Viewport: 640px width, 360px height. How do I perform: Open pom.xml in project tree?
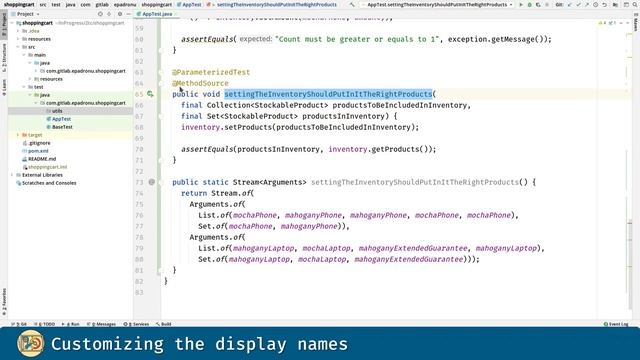pos(38,151)
